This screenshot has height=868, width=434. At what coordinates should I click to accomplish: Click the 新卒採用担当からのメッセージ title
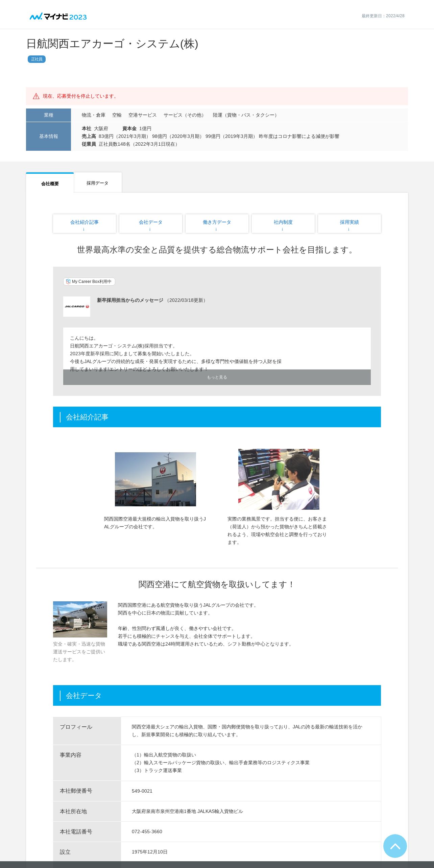tap(130, 300)
